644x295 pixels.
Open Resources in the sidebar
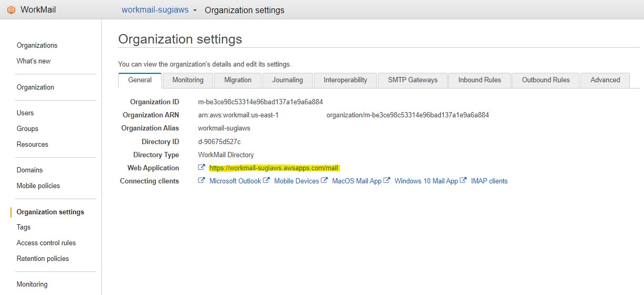(x=33, y=145)
